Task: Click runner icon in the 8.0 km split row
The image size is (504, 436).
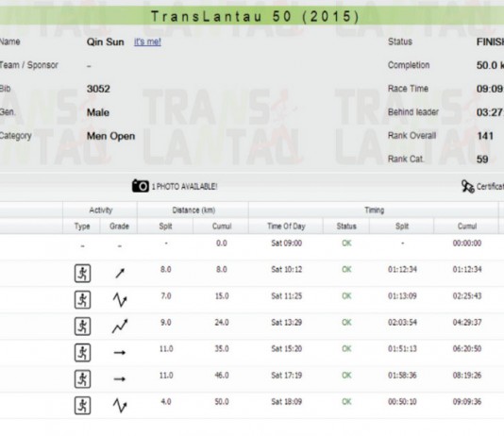Action: pos(83,274)
